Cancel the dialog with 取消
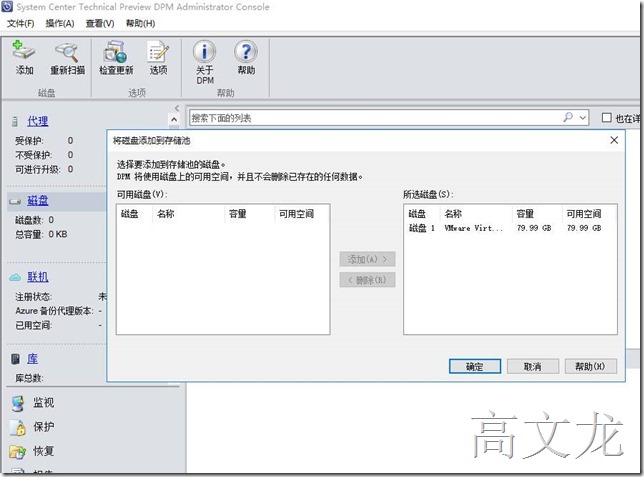Screen dimensions: 644x477 pos(533,366)
